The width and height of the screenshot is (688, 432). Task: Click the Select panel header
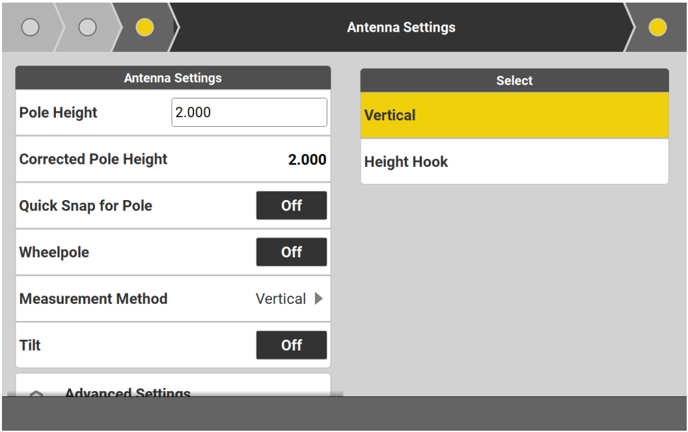pos(514,80)
